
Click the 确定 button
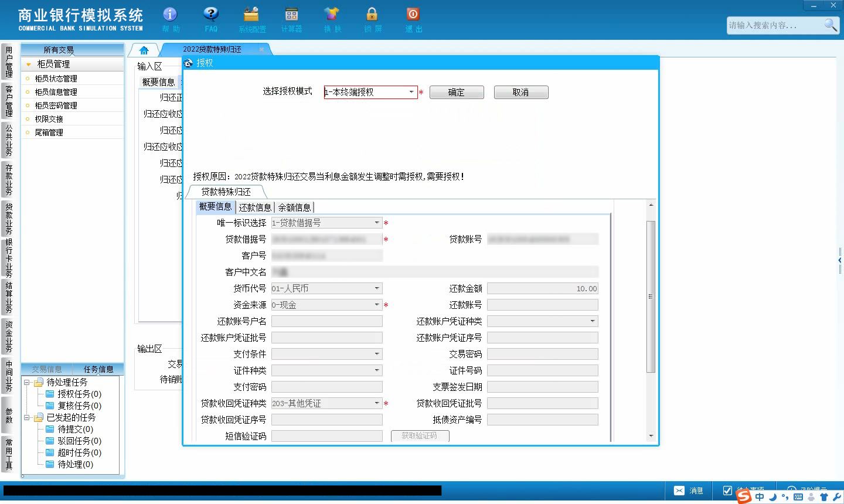coord(457,93)
